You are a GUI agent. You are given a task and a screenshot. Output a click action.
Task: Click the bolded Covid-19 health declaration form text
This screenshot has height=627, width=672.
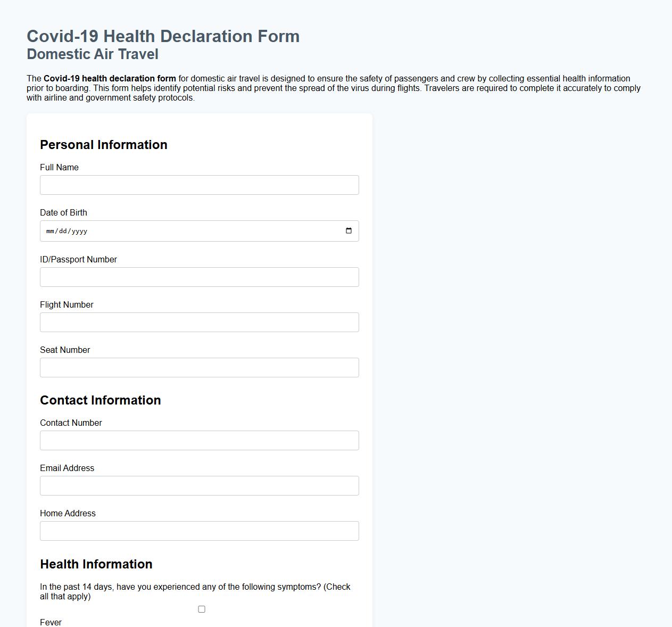(x=110, y=78)
